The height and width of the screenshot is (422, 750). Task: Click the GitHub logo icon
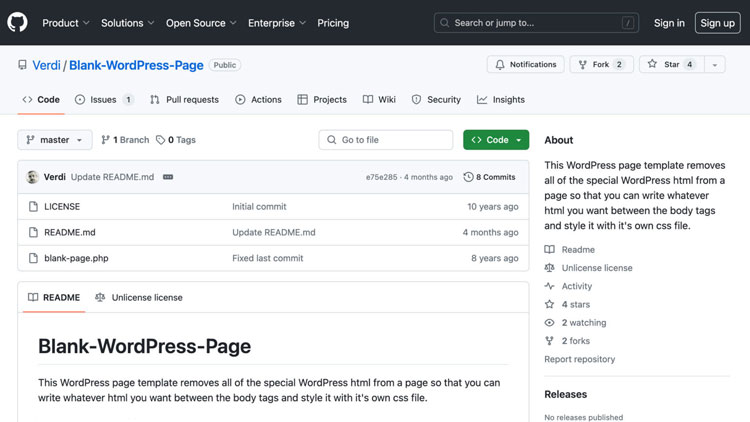tap(18, 22)
